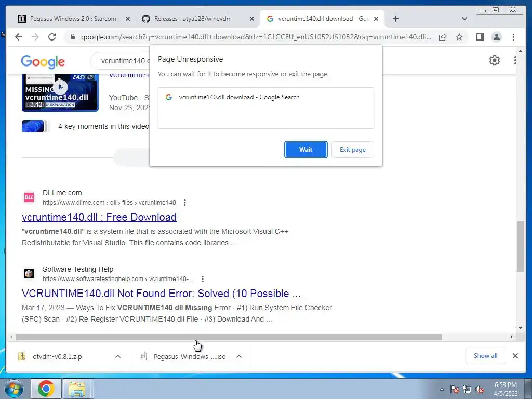This screenshot has height=399, width=532.
Task: Click horizontal scrollbar right arrow
Action: (x=512, y=337)
